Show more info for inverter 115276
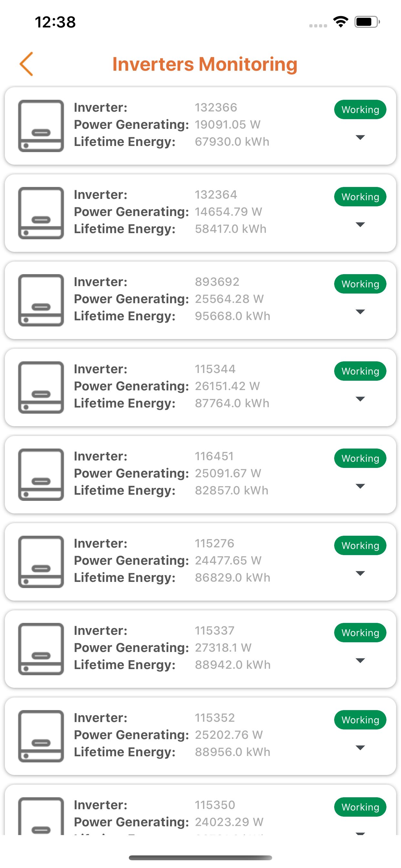This screenshot has height=868, width=401. pos(360,573)
